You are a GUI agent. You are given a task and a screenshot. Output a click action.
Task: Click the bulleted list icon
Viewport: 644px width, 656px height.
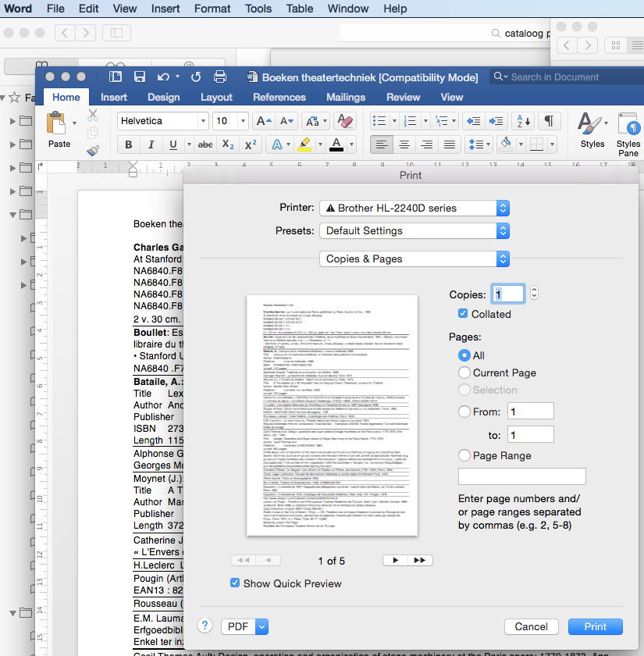[x=379, y=121]
